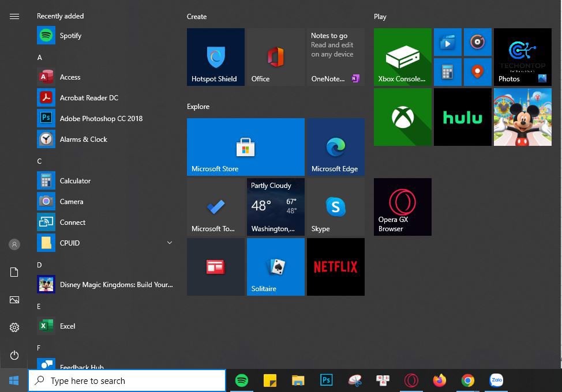Image resolution: width=562 pixels, height=392 pixels.
Task: Launch the Netflix tile
Action: [x=335, y=267]
